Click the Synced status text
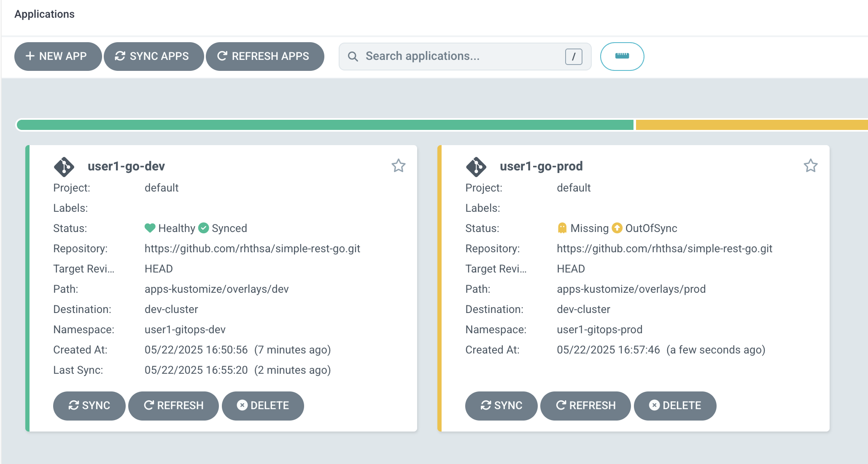 coord(229,228)
